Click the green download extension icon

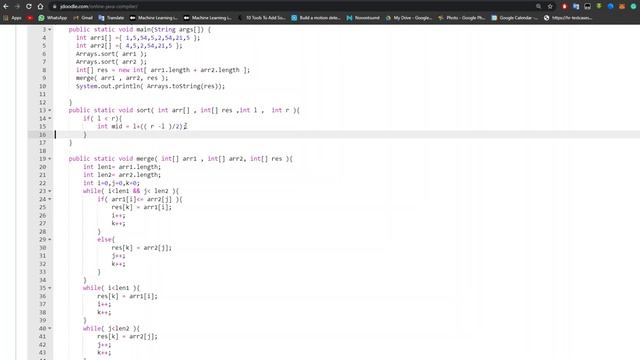click(599, 7)
